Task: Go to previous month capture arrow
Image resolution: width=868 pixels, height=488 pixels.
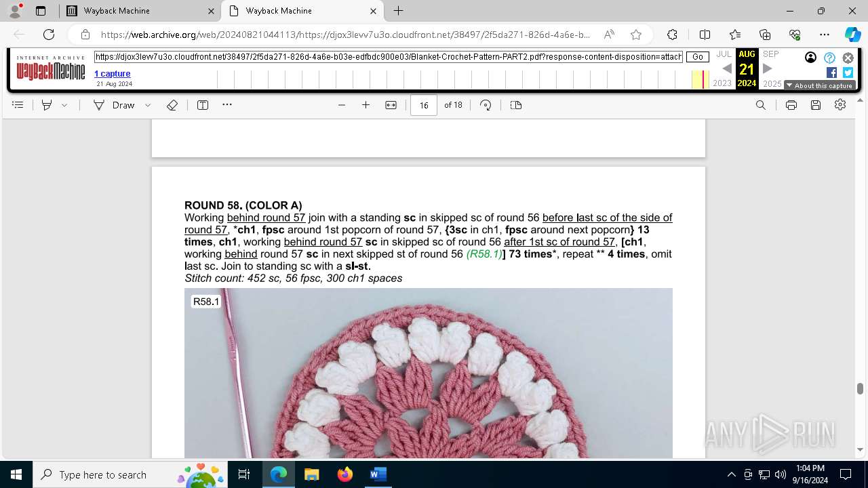Action: pos(726,68)
